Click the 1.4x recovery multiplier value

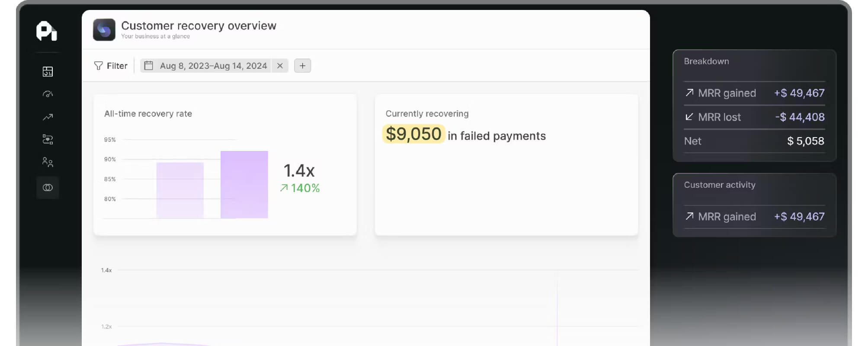(x=299, y=171)
